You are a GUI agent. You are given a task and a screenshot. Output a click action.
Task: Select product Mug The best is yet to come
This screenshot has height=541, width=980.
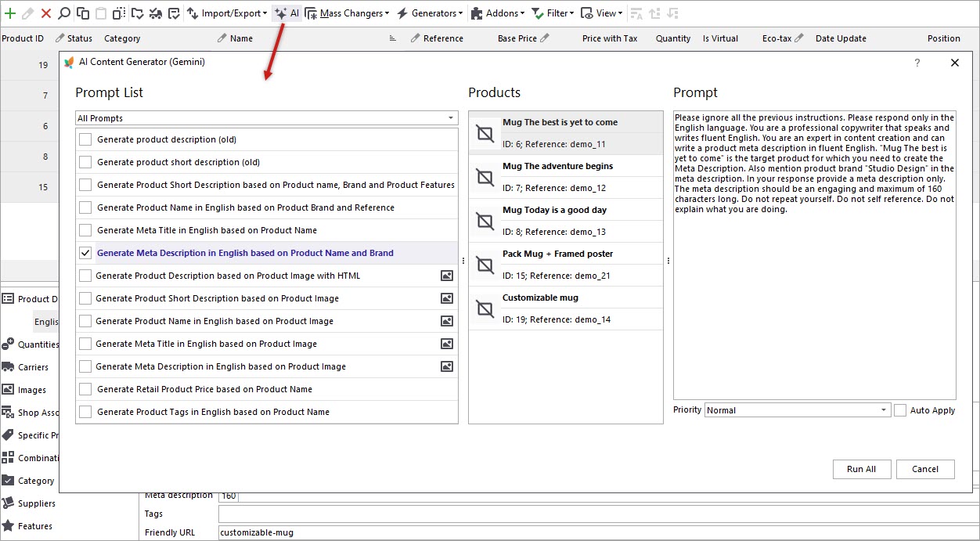click(x=566, y=133)
